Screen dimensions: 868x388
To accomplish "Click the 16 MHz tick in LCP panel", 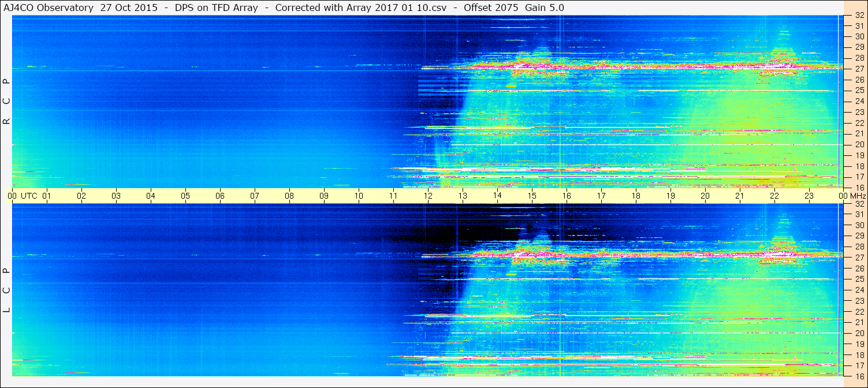I will (x=859, y=376).
